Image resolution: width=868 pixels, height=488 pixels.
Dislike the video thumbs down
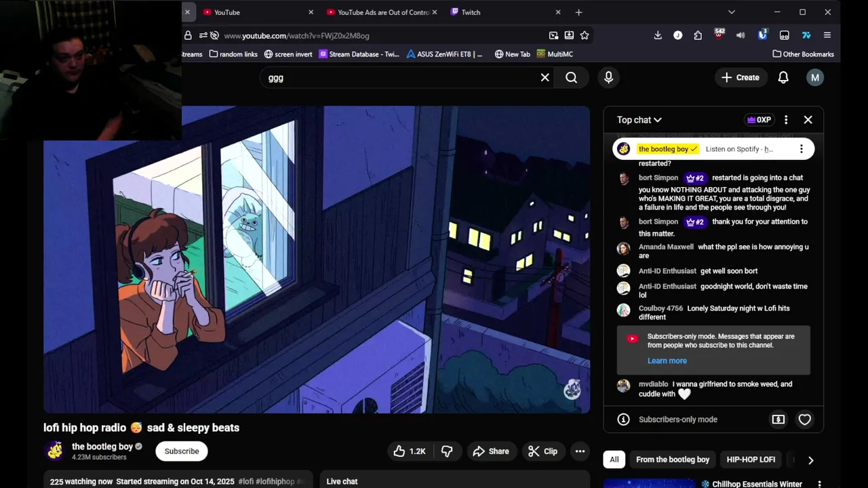pos(447,451)
